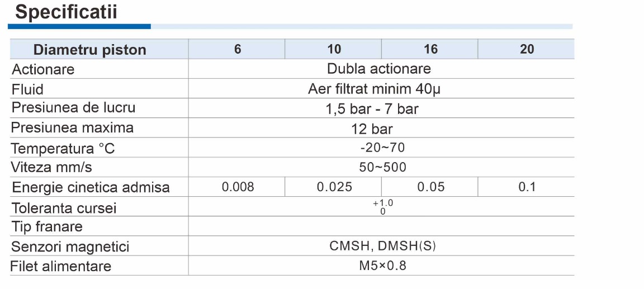This screenshot has height=289, width=644.
Task: Select the Fluid row label
Action: 27,89
